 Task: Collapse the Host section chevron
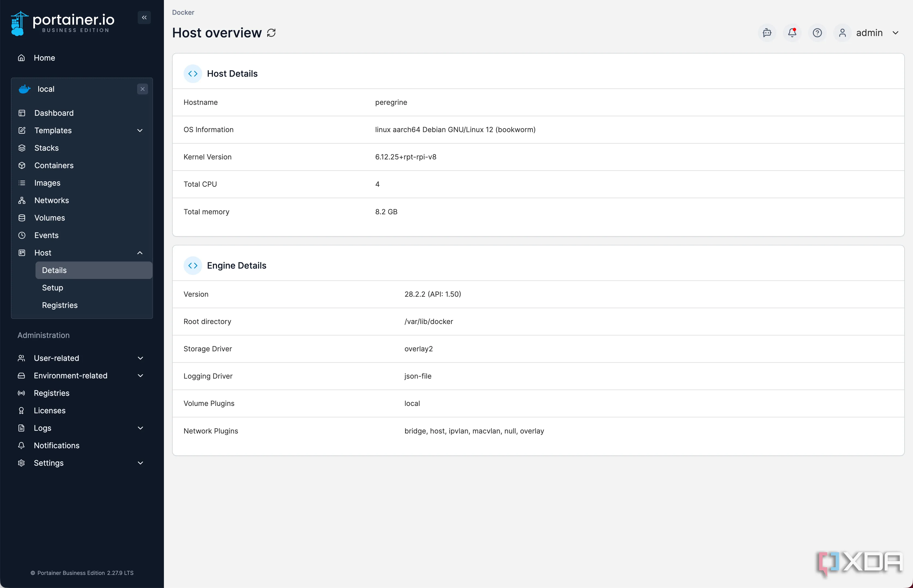coord(140,253)
